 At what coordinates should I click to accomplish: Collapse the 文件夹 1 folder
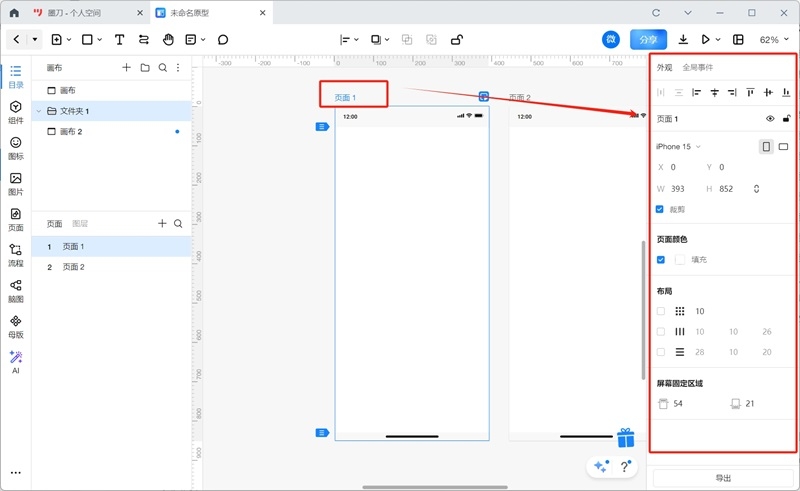click(x=39, y=111)
